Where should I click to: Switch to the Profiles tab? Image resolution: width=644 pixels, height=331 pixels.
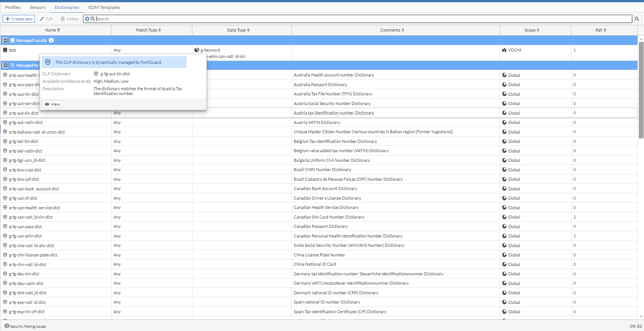point(13,7)
